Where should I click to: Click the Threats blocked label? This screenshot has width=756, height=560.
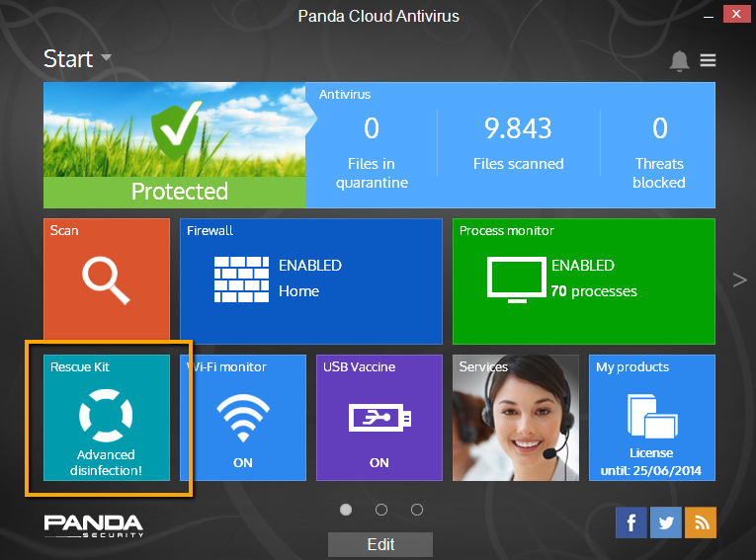pyautogui.click(x=659, y=173)
